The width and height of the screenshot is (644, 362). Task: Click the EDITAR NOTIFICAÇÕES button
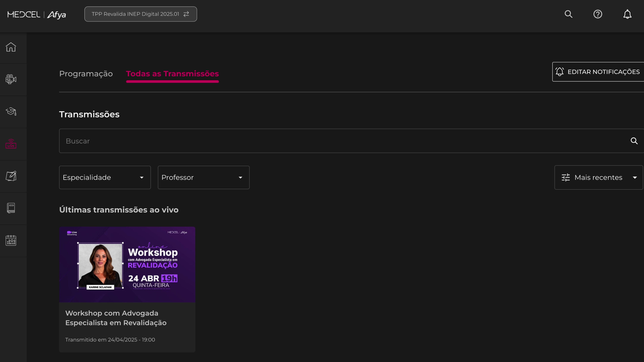[x=598, y=72]
